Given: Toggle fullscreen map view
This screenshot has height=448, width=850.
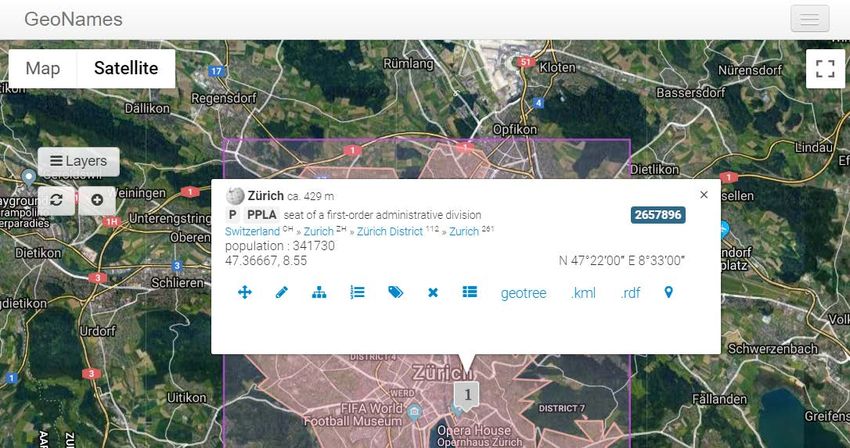Looking at the screenshot, I should pyautogui.click(x=825, y=68).
